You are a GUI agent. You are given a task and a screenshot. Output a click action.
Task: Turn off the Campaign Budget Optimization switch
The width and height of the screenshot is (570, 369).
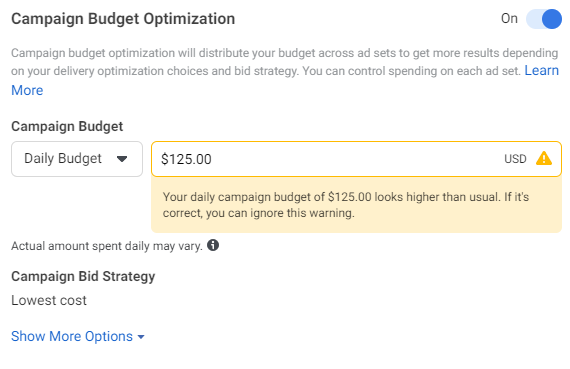tap(544, 19)
